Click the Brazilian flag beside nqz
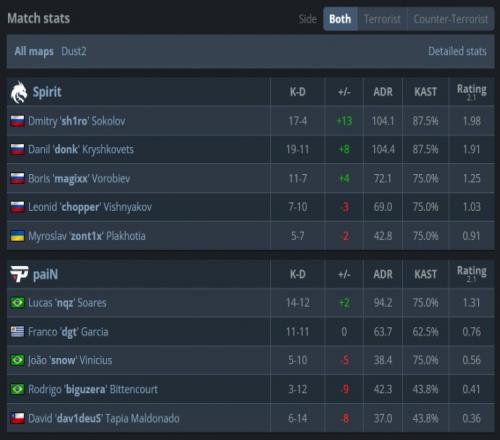 [17, 303]
